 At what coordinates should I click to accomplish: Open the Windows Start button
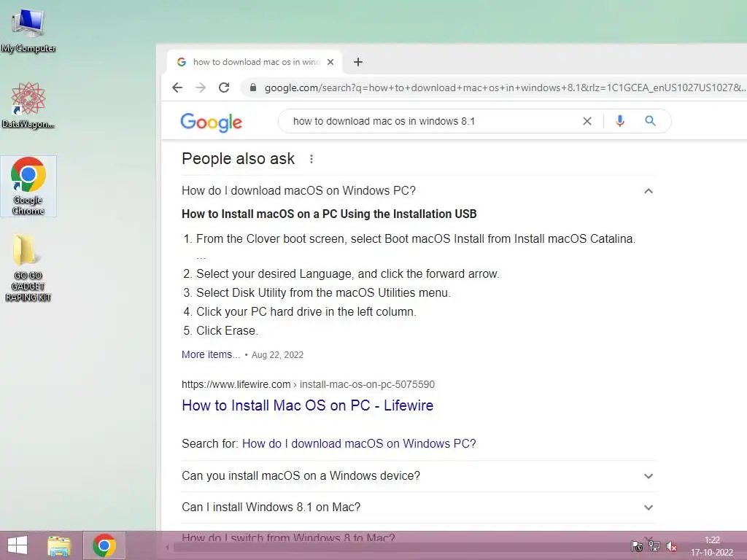pos(18,545)
